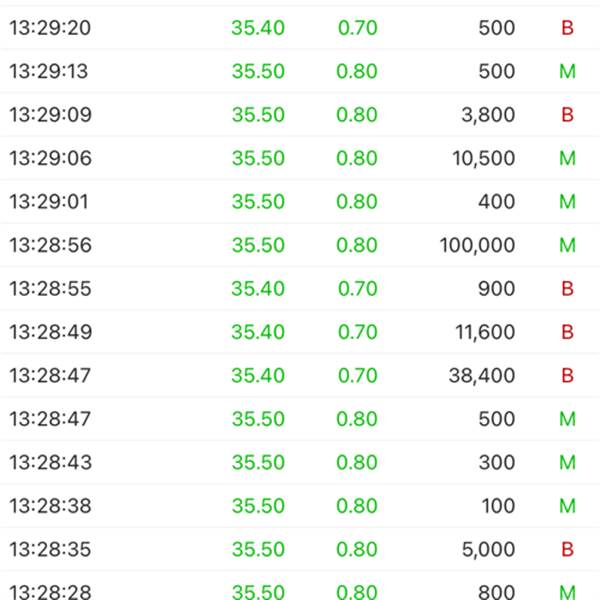Select the 10,500 volume value
Image resolution: width=600 pixels, height=600 pixels.
pos(484,158)
